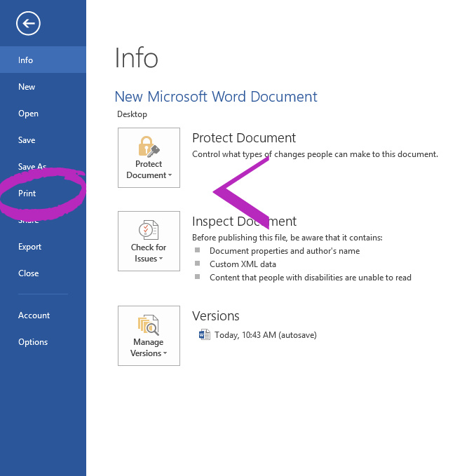Screen dimensions: 476x476
Task: Click the padlock and key Protect Document icon
Action: point(149,147)
